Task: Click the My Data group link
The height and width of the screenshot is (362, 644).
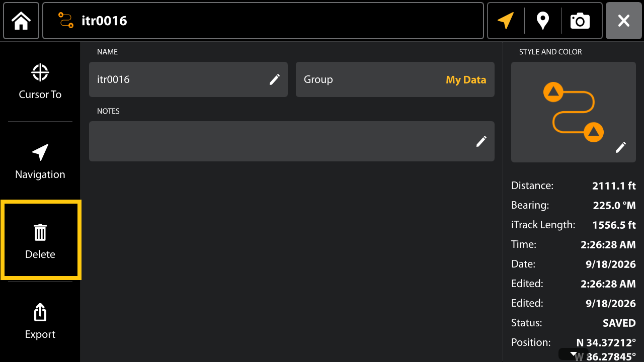Action: click(x=466, y=80)
